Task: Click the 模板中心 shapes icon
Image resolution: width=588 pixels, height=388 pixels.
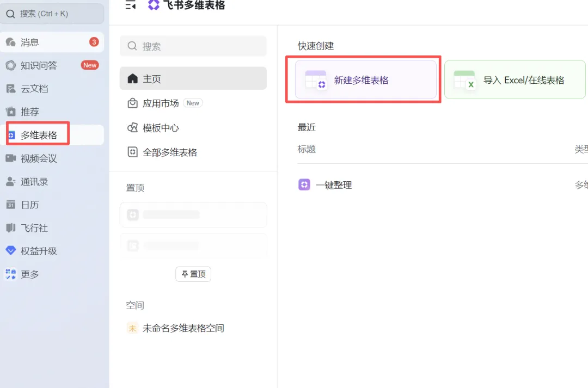Action: tap(133, 128)
